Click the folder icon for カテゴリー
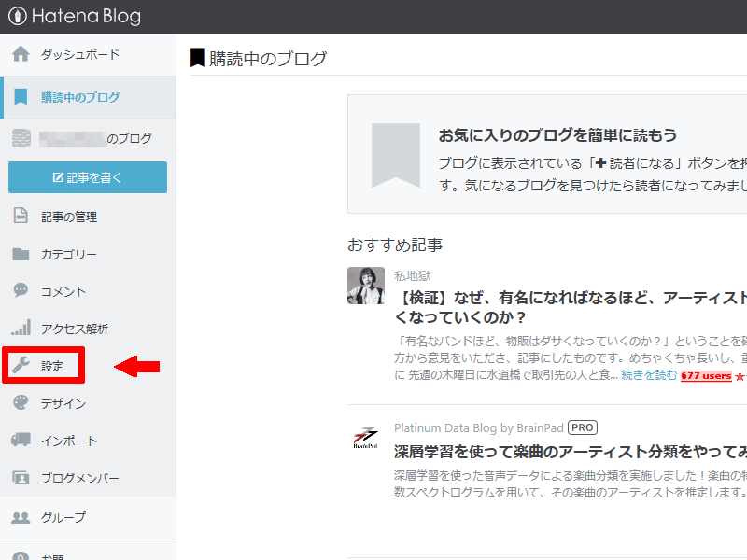The image size is (747, 560). coord(21,254)
